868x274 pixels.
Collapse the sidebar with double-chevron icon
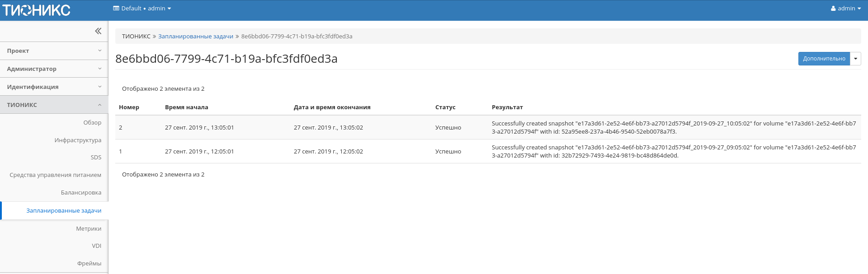98,31
